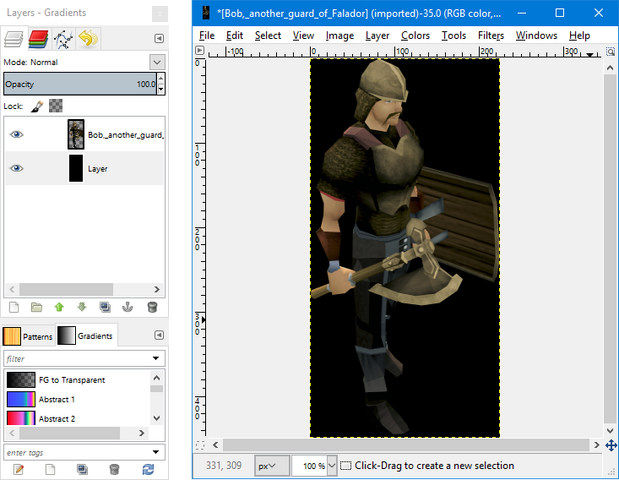This screenshot has width=619, height=480.
Task: Refresh the gradients list
Action: [x=148, y=469]
